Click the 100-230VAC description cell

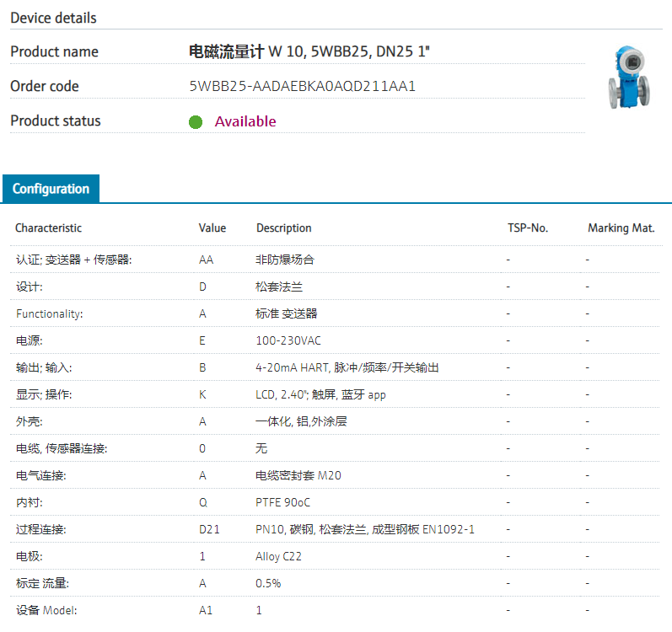(x=288, y=340)
